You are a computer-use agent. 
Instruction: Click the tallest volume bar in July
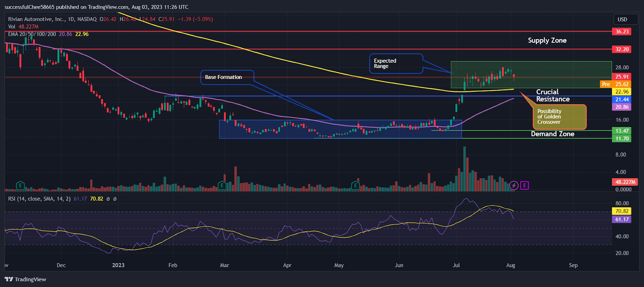[x=464, y=168]
